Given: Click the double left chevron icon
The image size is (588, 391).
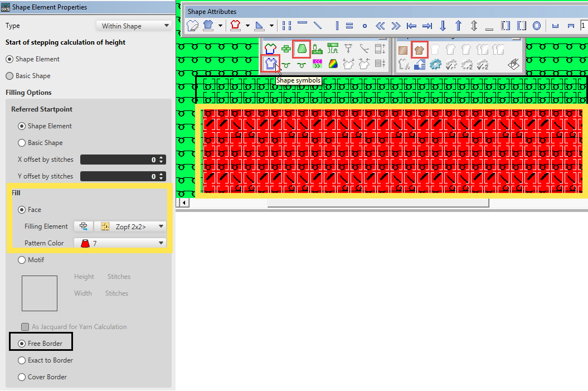Looking at the screenshot, I should [381, 26].
